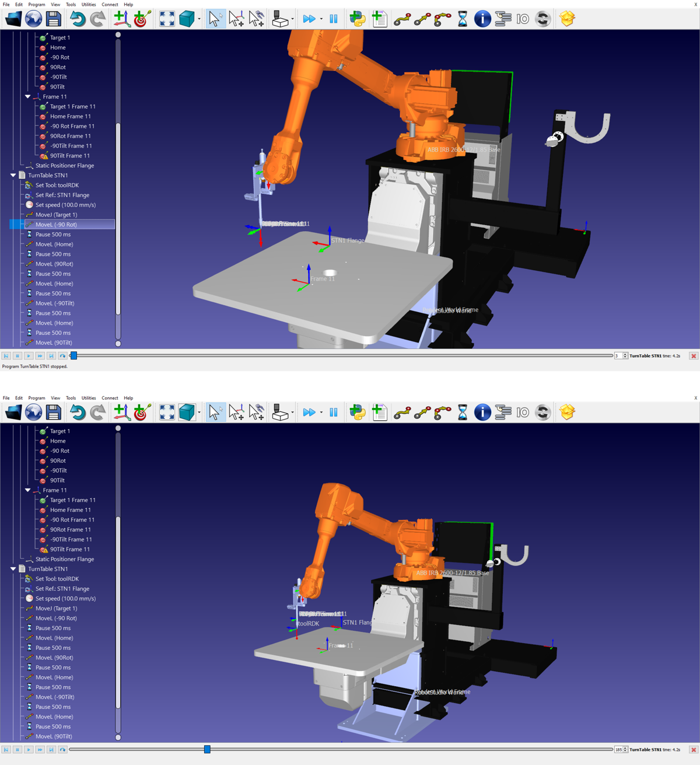Play simulation in lower window timeline bar
The image size is (700, 765).
[x=29, y=749]
